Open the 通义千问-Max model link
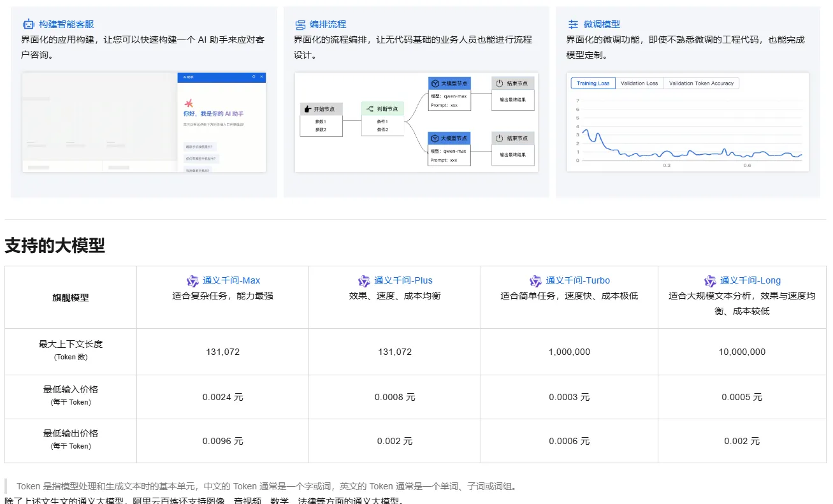Viewport: 833px width, 504px height. click(231, 280)
